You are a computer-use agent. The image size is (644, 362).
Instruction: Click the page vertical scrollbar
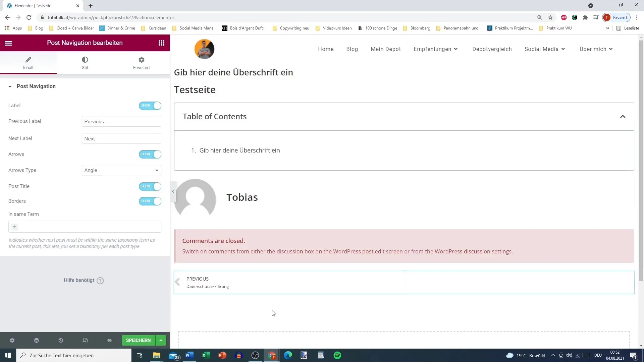click(x=641, y=161)
